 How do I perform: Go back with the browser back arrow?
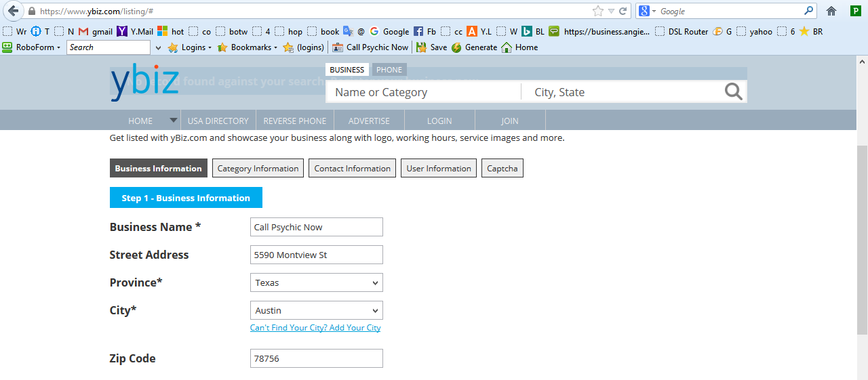pos(13,11)
